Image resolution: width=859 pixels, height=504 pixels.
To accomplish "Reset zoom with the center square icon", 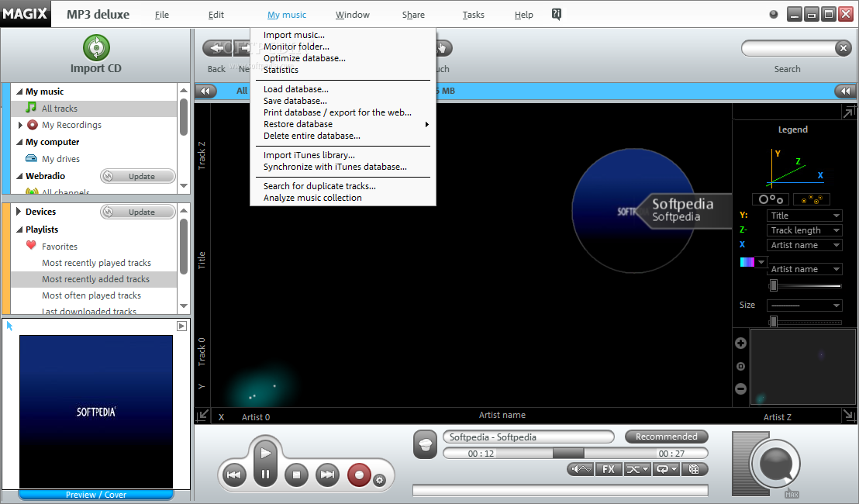I will pos(740,366).
